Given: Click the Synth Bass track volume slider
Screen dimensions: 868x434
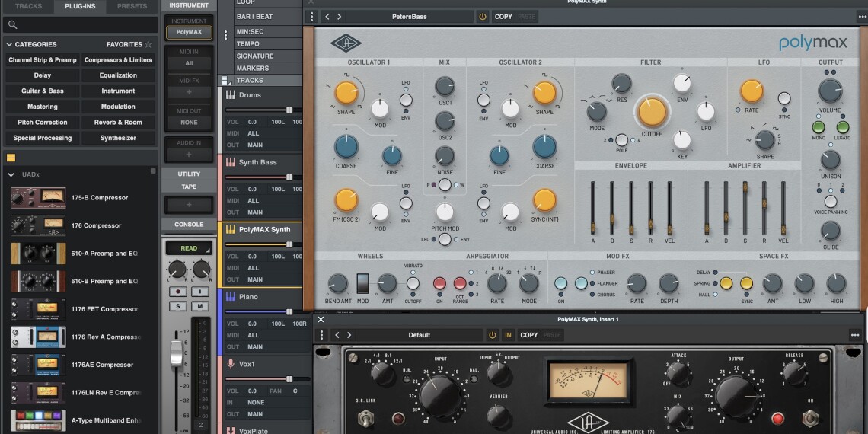Looking at the screenshot, I should (x=289, y=177).
